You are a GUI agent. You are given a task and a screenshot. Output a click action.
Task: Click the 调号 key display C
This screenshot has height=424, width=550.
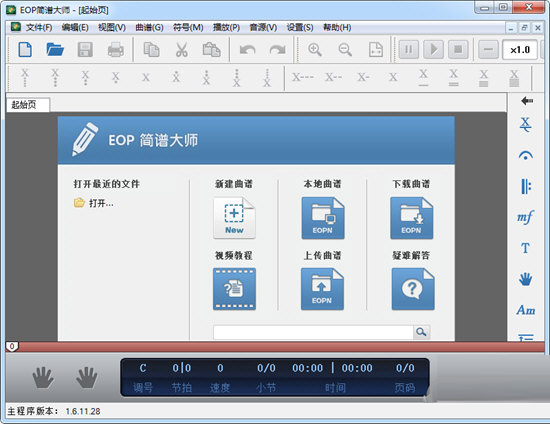point(143,368)
